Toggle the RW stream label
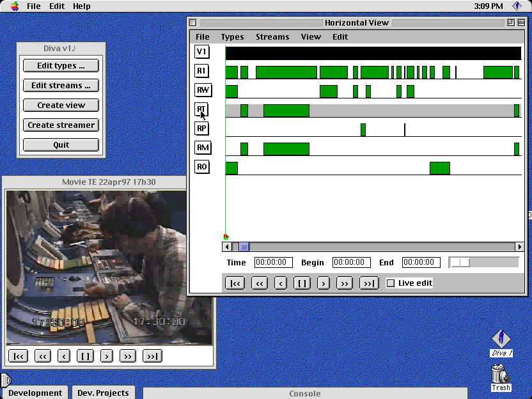 click(203, 90)
